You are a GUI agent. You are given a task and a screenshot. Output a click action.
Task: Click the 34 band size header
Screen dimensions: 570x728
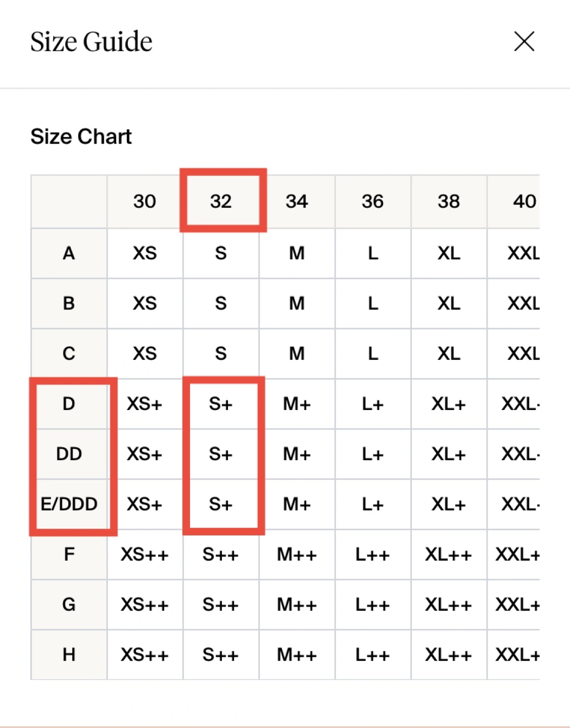coord(297,201)
